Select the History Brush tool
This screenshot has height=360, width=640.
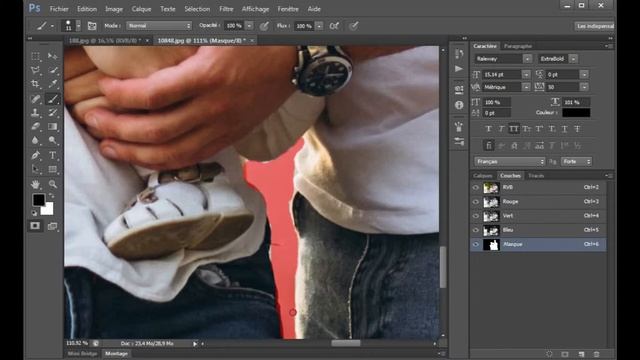53,113
